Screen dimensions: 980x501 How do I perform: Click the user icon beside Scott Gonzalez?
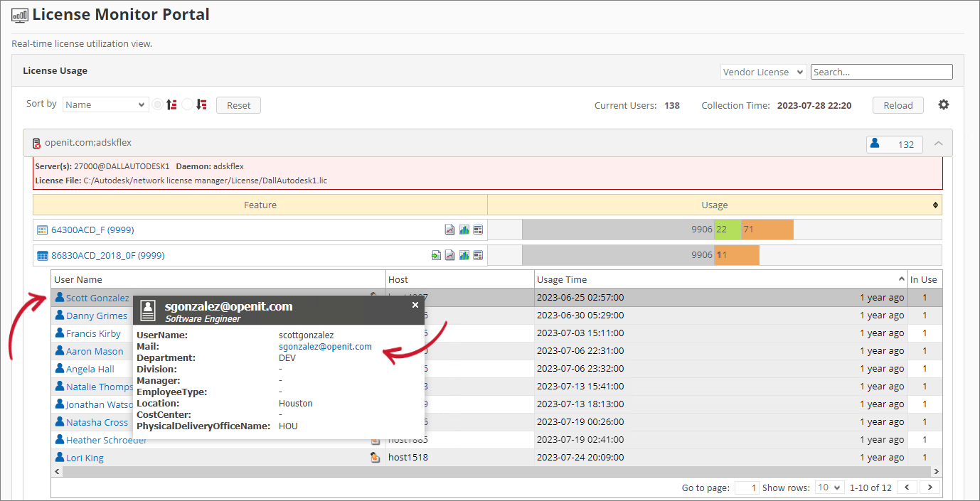pos(60,297)
